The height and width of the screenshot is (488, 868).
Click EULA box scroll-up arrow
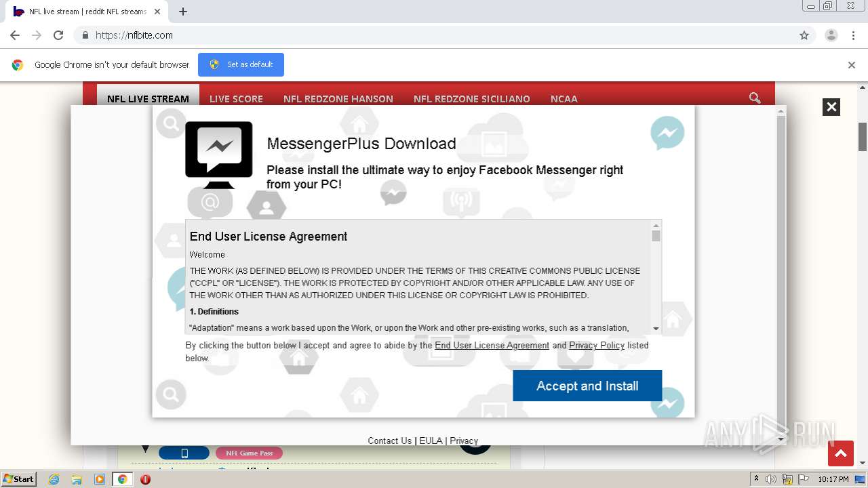coord(656,226)
